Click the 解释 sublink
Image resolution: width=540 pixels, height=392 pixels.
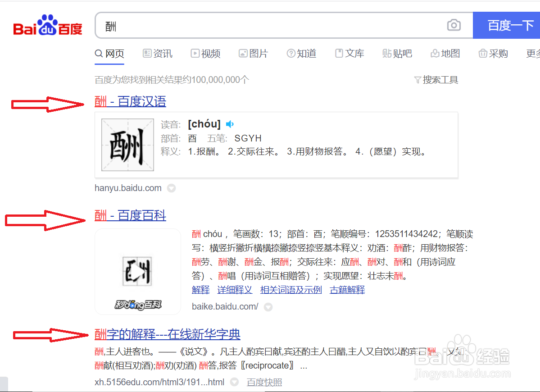[x=201, y=290]
